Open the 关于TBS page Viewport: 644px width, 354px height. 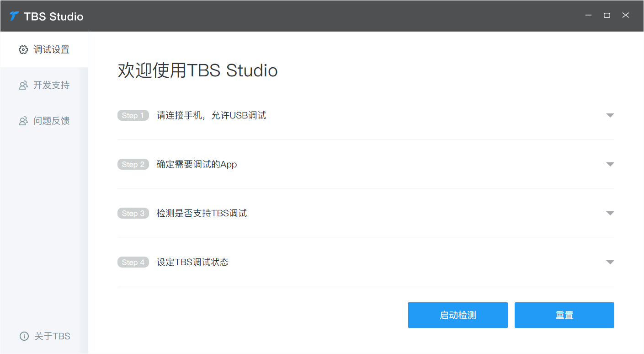51,336
